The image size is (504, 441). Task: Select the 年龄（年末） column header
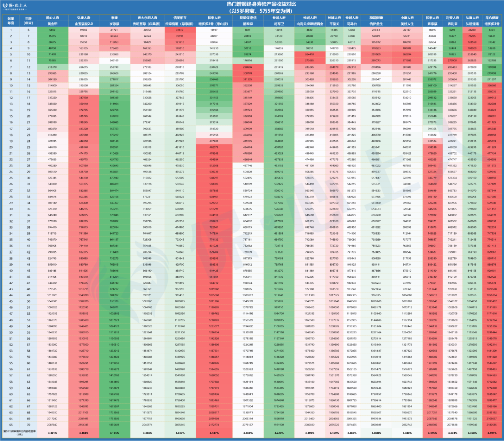tap(28, 21)
